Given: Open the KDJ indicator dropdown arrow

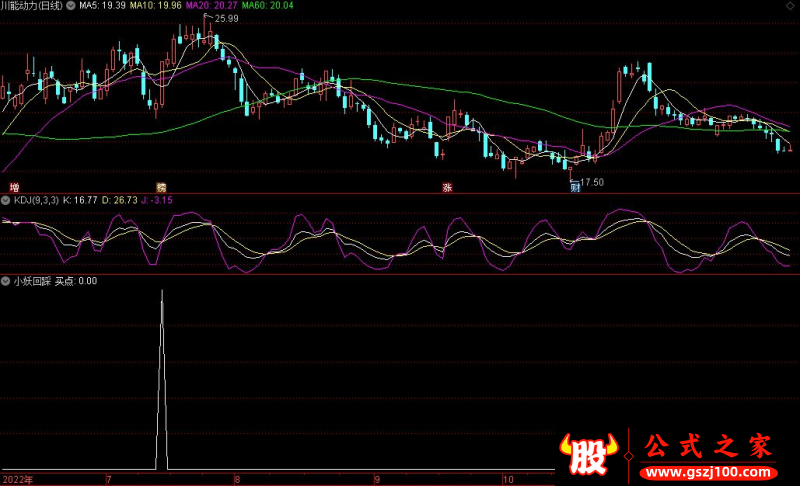Looking at the screenshot, I should coord(7,200).
